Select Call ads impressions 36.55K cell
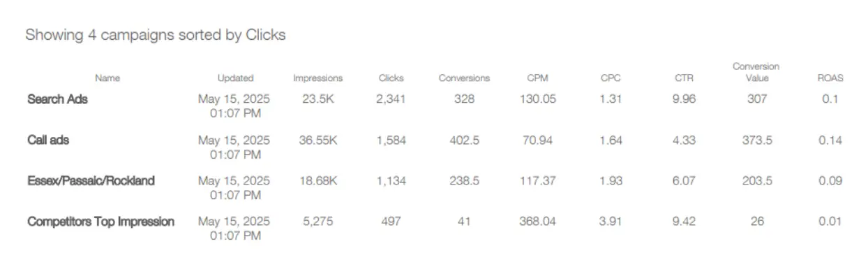This screenshot has height=260, width=868. 317,140
